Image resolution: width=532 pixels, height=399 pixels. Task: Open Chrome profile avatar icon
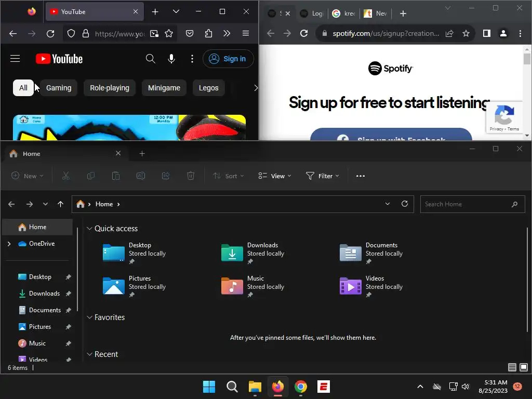tap(503, 33)
